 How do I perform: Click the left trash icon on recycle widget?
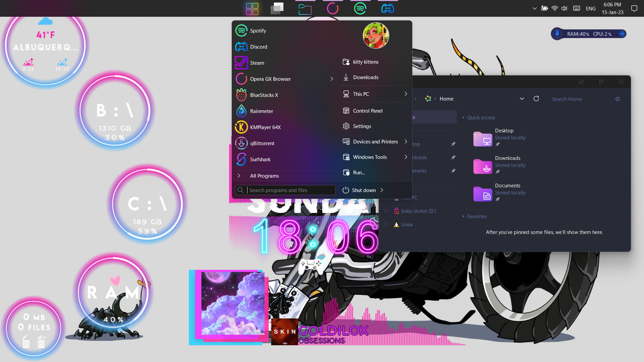tap(26, 342)
